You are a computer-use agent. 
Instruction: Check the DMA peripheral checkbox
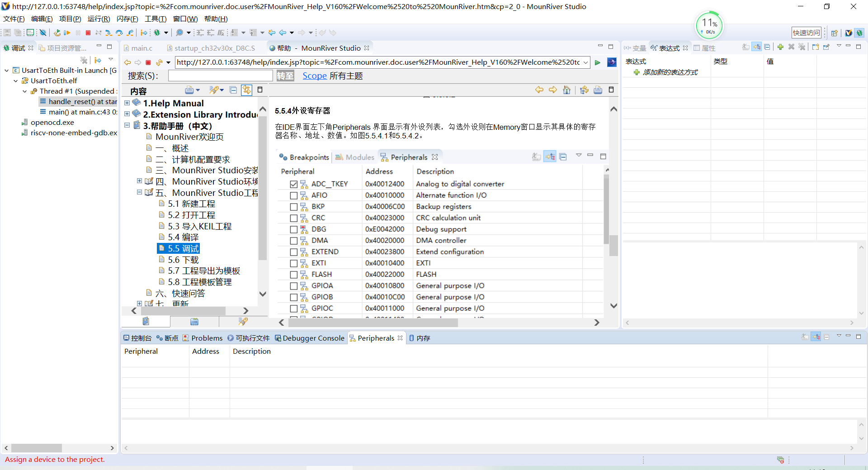[294, 241]
